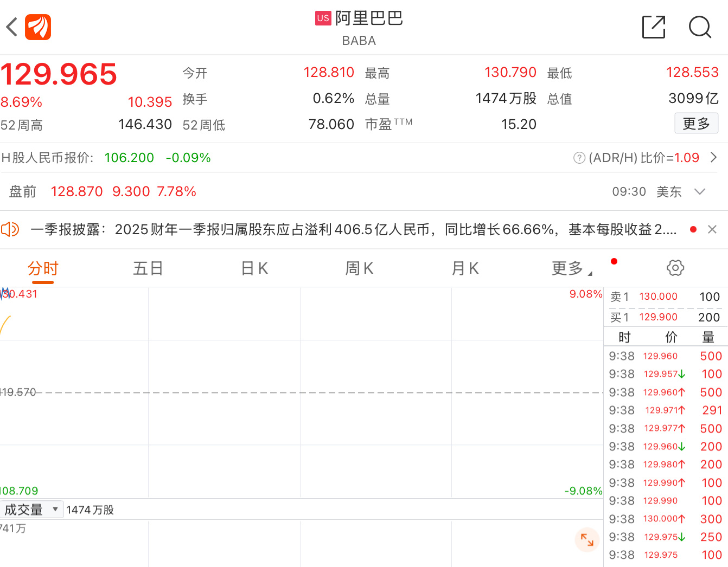Tap the 卖1 130.000 order row
The width and height of the screenshot is (728, 567).
[x=665, y=297]
